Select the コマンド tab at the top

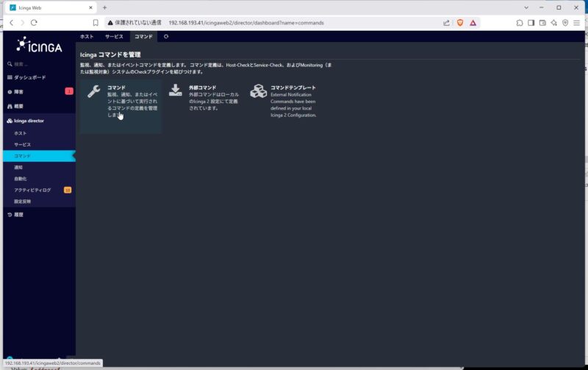click(143, 36)
